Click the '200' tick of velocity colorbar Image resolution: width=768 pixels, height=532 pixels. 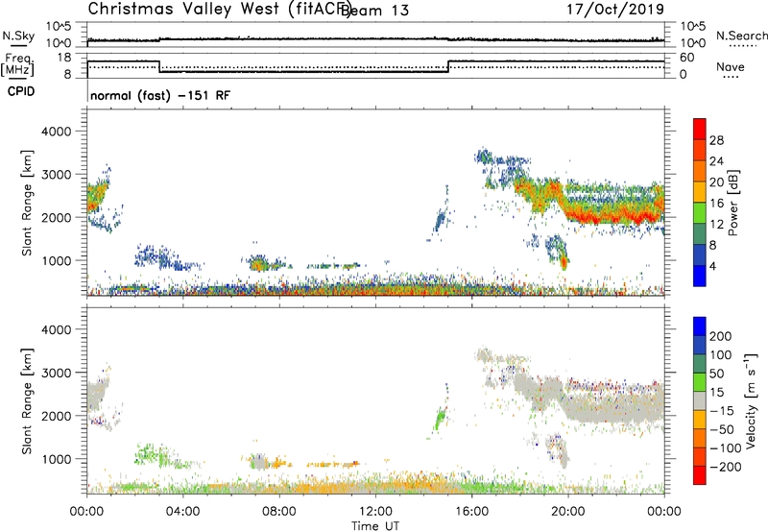pos(720,336)
